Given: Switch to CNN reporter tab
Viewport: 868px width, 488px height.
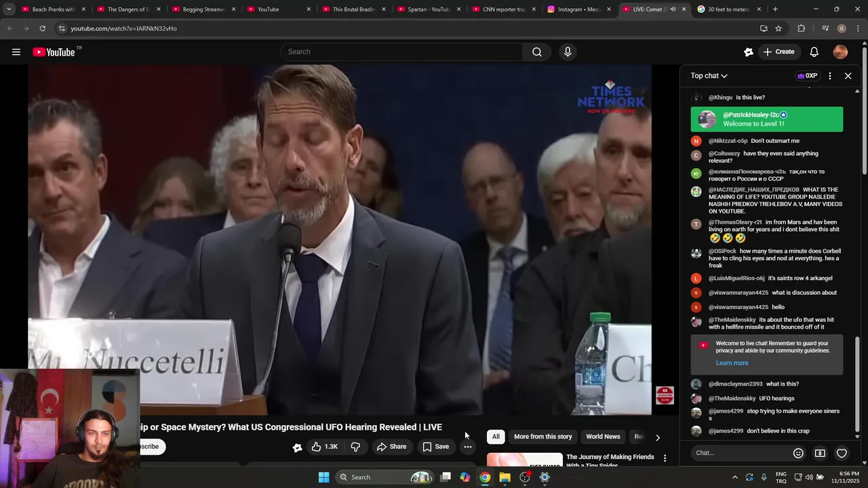Looking at the screenshot, I should [505, 9].
